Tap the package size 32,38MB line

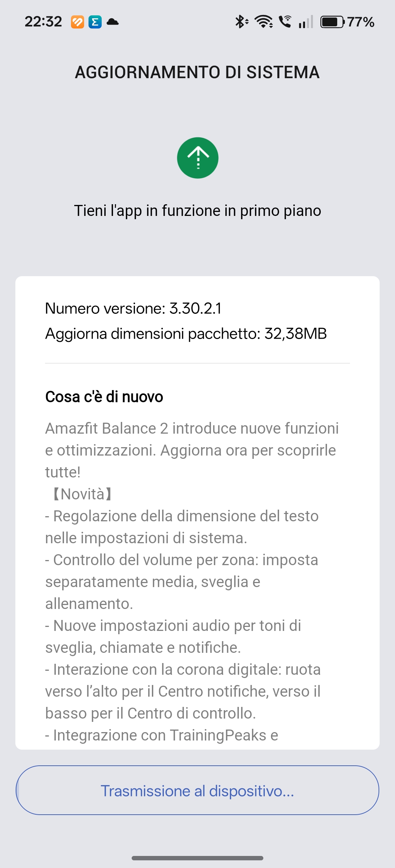point(186,334)
